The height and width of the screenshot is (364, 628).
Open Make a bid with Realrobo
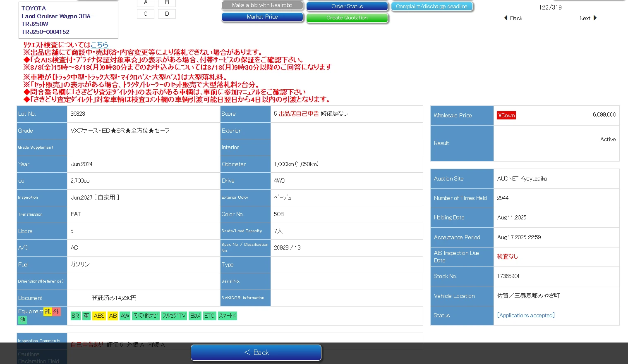point(262,5)
